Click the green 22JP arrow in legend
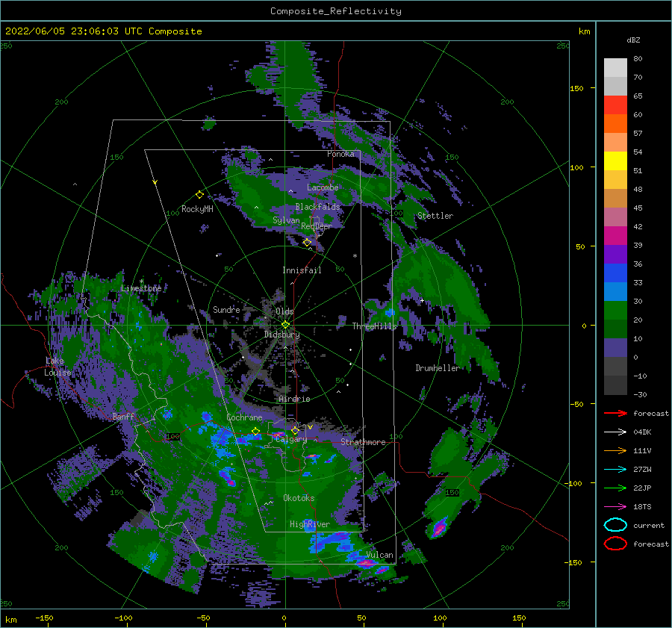 pyautogui.click(x=615, y=488)
